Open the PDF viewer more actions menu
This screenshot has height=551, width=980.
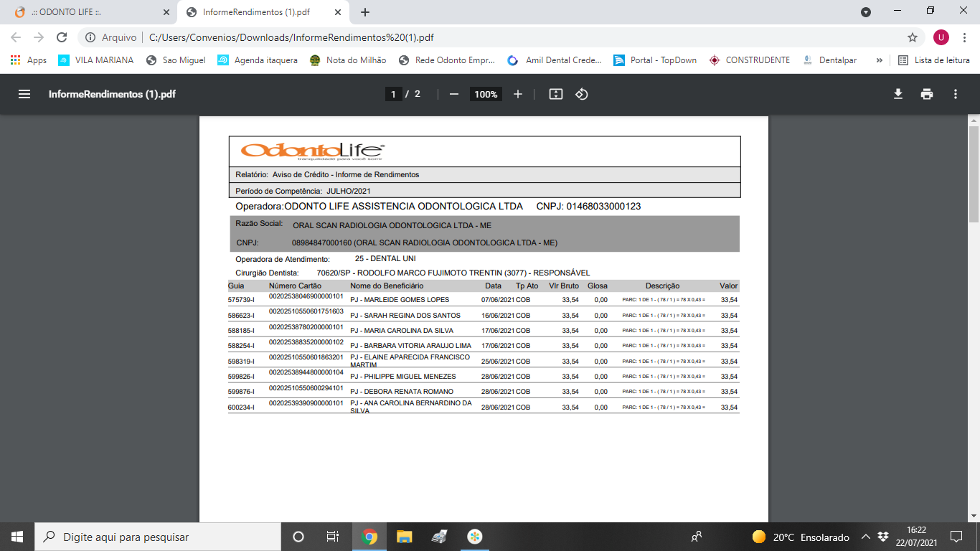(x=956, y=94)
